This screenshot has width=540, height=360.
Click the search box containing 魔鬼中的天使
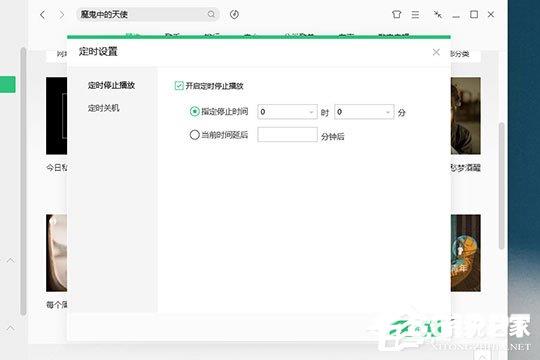tap(148, 14)
